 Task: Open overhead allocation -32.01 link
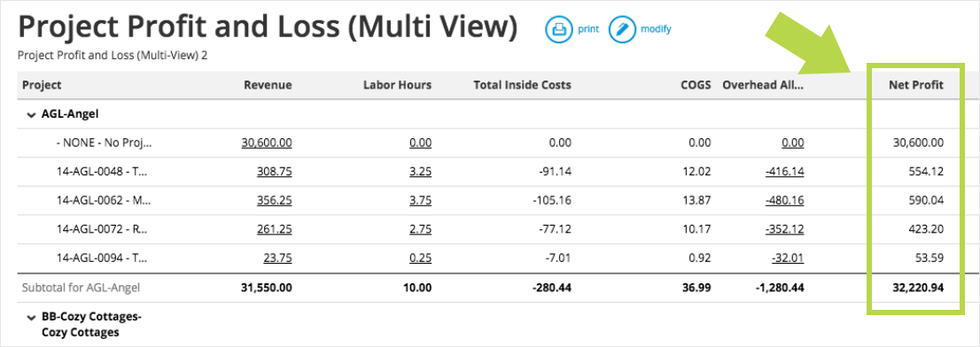pos(788,257)
